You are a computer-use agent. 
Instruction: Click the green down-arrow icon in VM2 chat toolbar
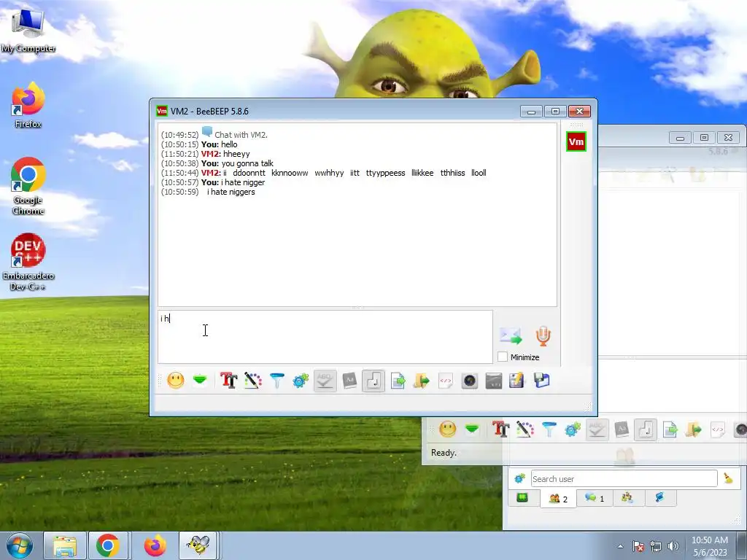[x=200, y=380]
